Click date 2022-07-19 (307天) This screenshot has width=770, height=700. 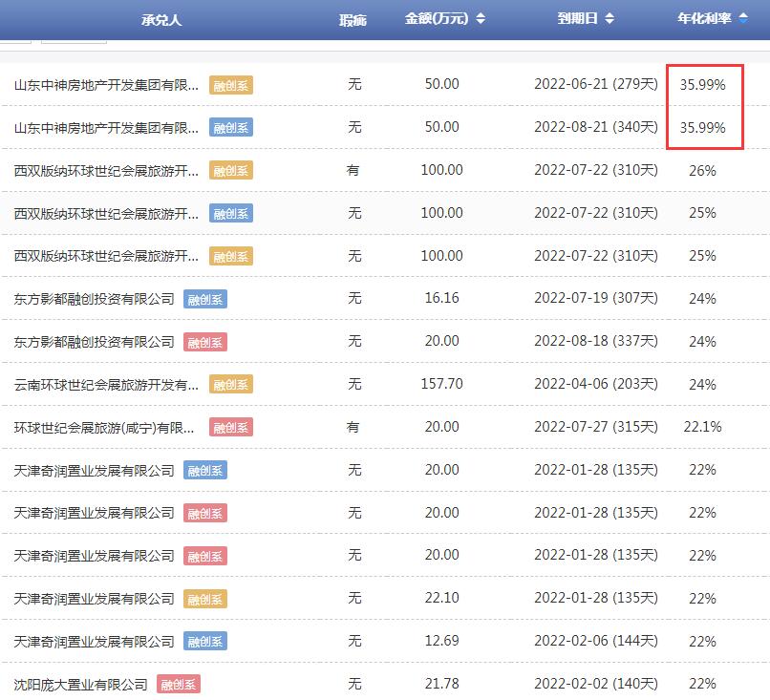596,298
